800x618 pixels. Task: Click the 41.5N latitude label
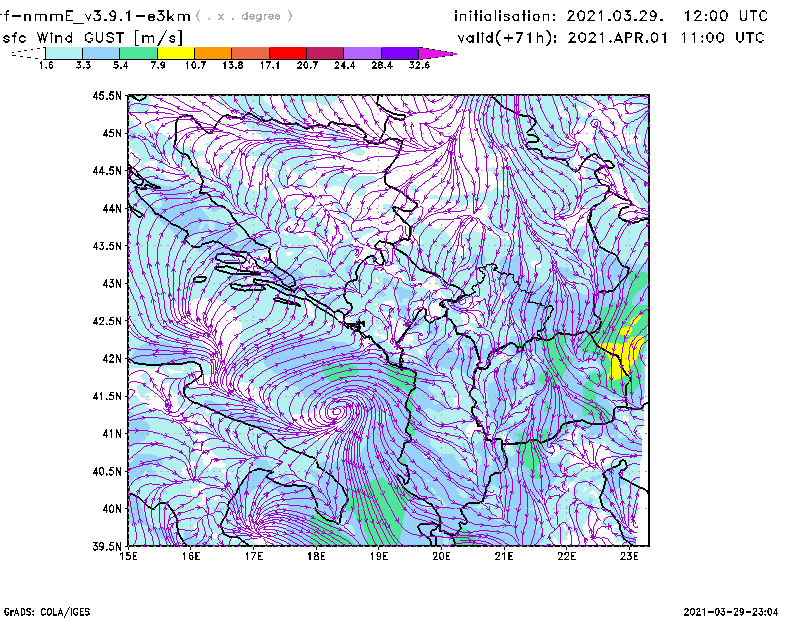coord(107,396)
